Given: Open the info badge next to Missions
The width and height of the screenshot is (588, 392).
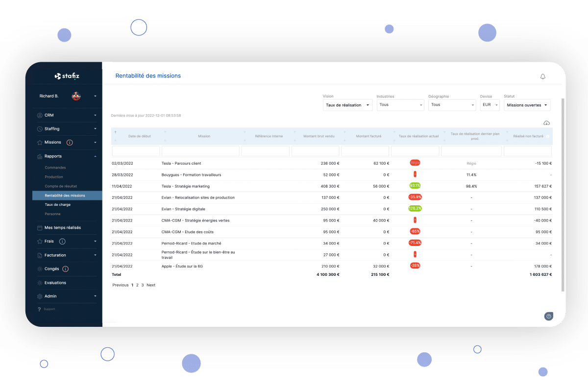Looking at the screenshot, I should click(x=70, y=143).
